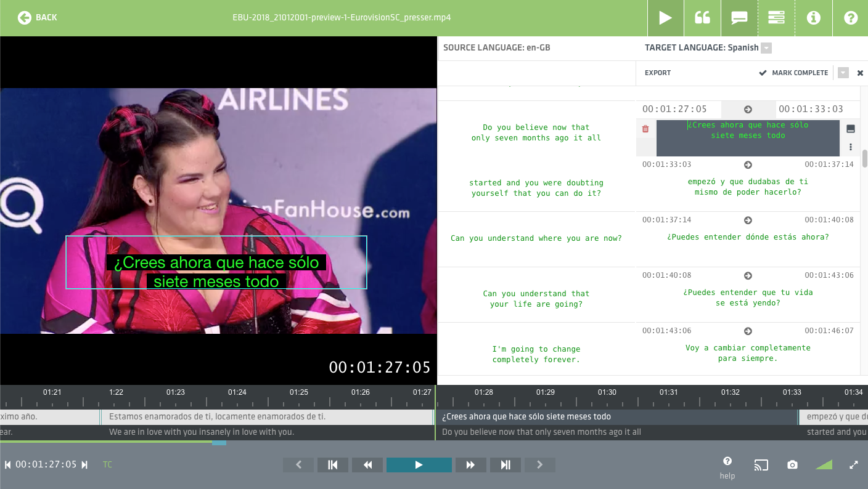Delete the highlighted Spanish subtitle
Screen dimensions: 868x489
tap(645, 129)
